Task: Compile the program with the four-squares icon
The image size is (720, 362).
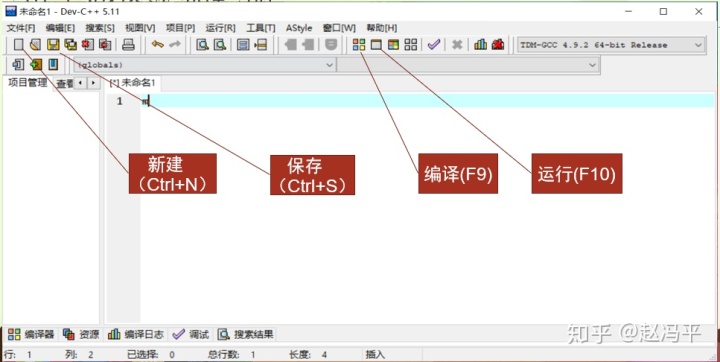Action: coord(359,45)
